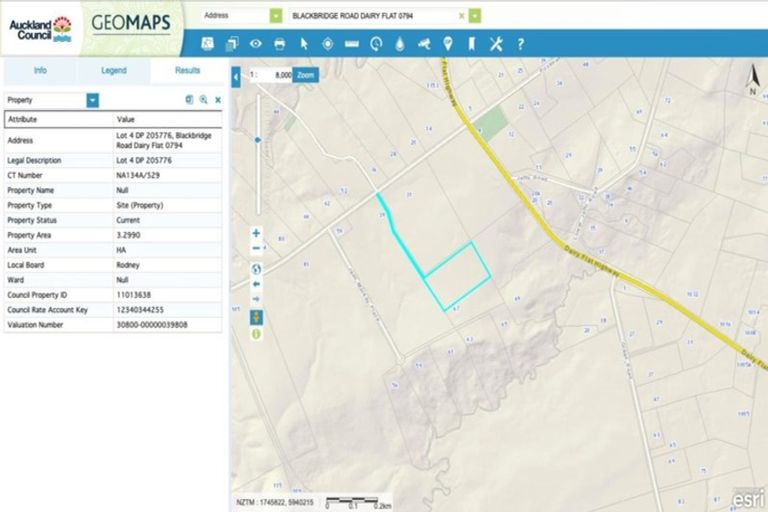Collapse the side panel with arrow

click(x=236, y=76)
